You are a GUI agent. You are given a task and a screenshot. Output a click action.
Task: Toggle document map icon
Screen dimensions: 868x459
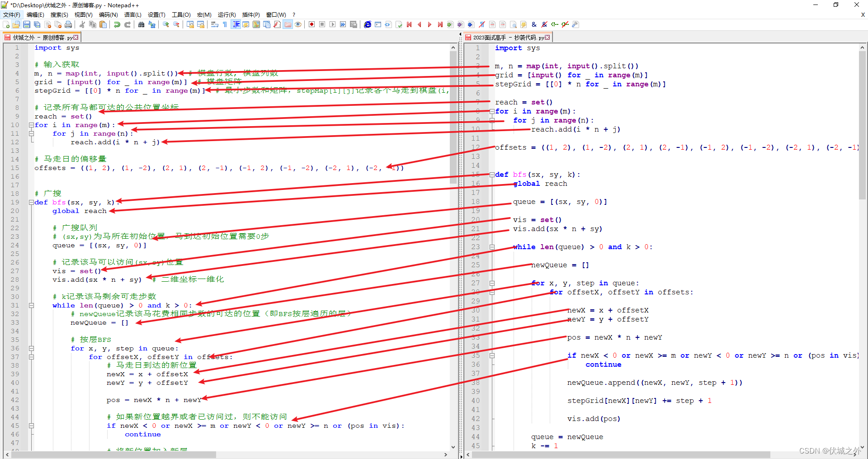(x=256, y=24)
